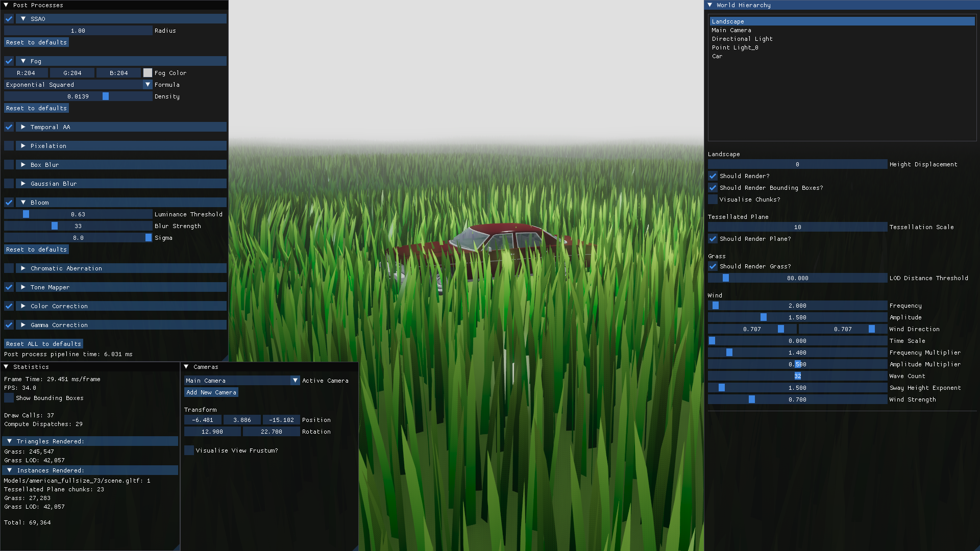Select Directional Light in hierarchy
980x551 pixels.
click(742, 39)
